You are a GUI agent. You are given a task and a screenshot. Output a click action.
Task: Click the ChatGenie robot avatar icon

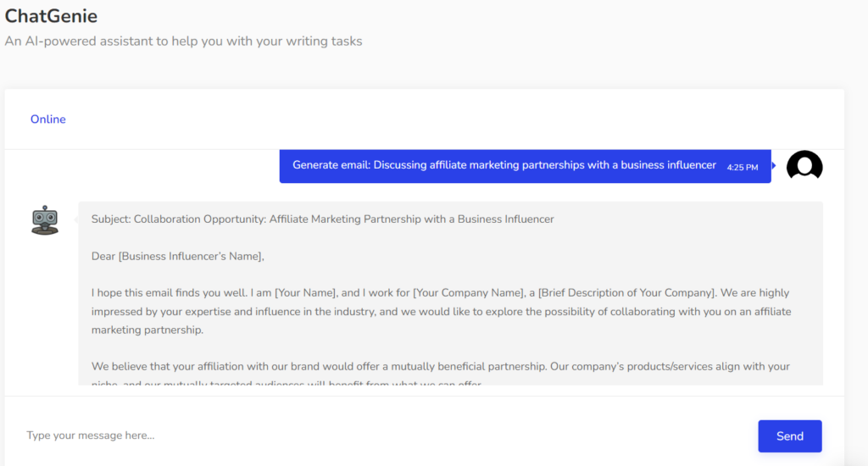45,219
